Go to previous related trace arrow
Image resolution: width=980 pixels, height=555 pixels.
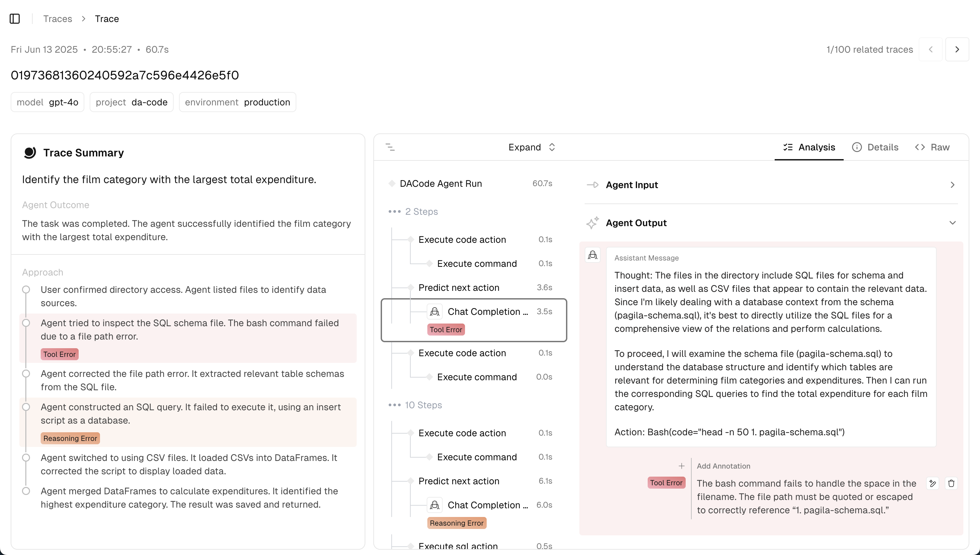pos(930,50)
